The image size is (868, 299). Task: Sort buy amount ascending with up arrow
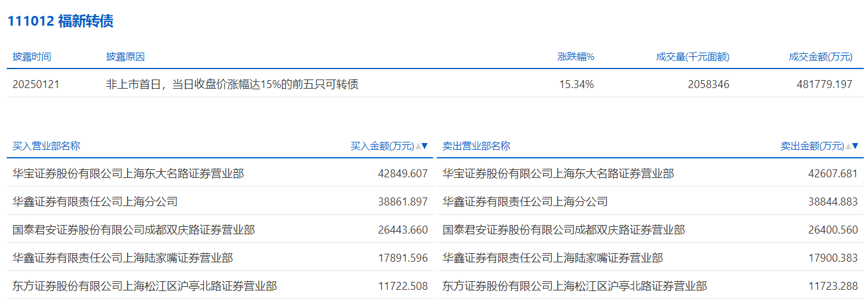point(418,146)
